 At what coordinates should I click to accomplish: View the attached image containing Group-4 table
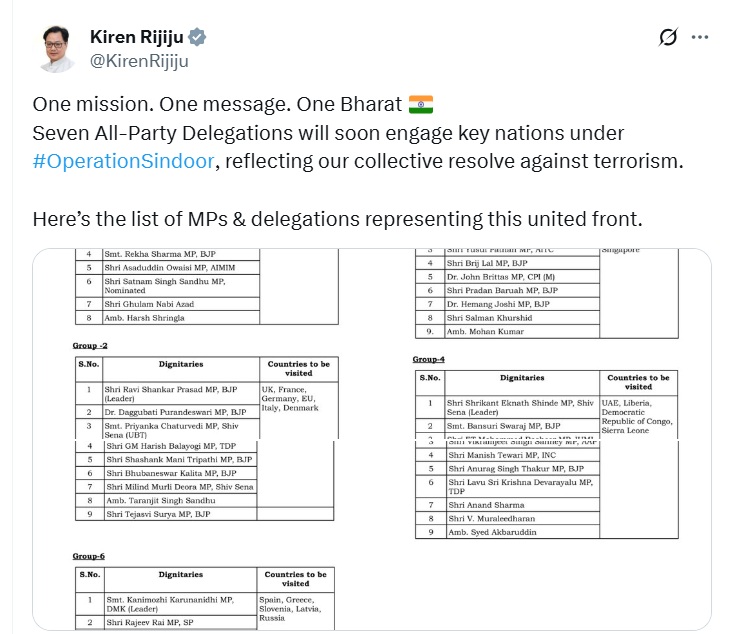coord(542,344)
